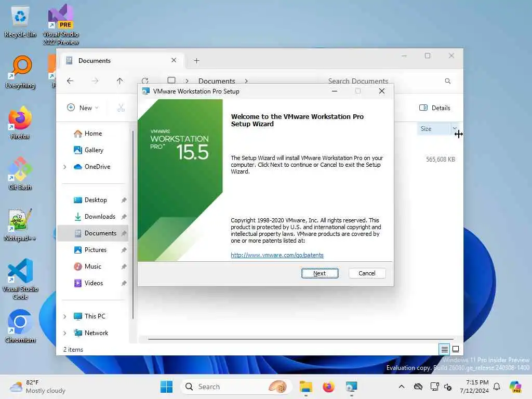The image size is (532, 399).
Task: Switch Explorer to details list view
Action: [x=445, y=349]
